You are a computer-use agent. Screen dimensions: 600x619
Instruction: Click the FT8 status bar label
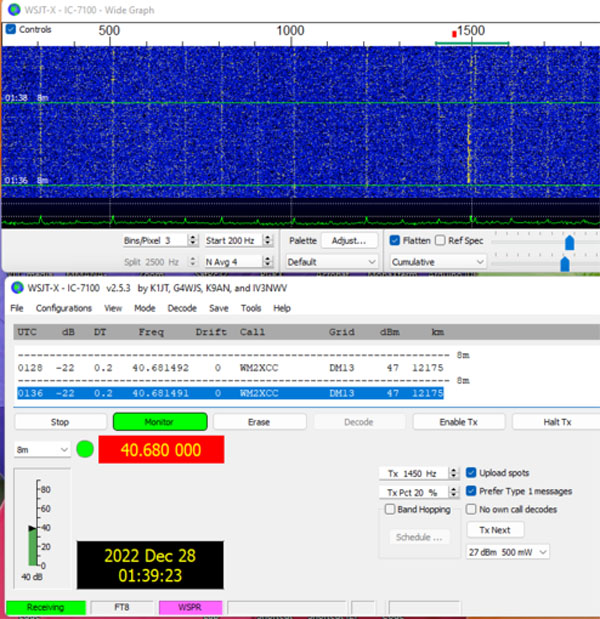[122, 607]
